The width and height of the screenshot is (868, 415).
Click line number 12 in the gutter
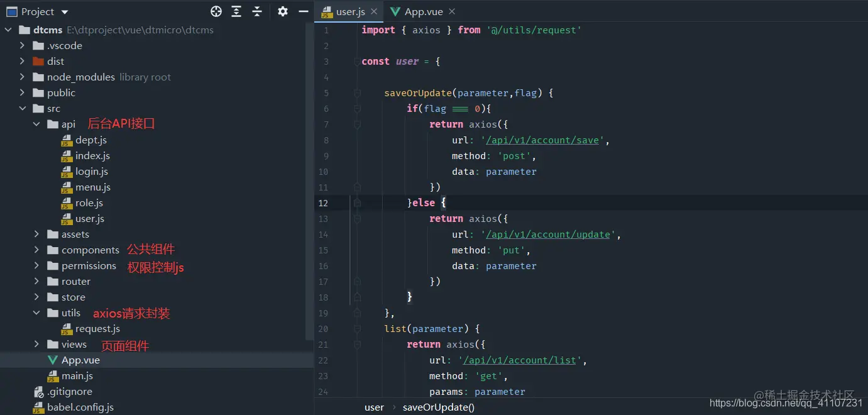(x=324, y=202)
